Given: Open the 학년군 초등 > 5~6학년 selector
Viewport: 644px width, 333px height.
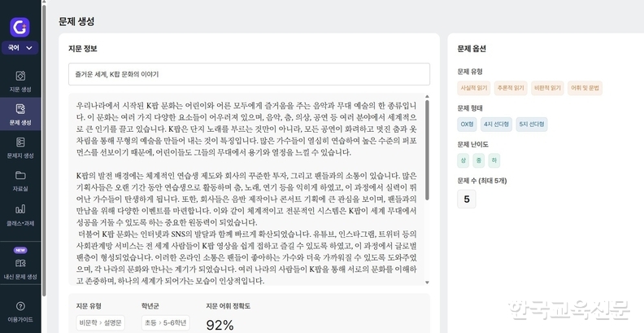Looking at the screenshot, I should (x=167, y=323).
